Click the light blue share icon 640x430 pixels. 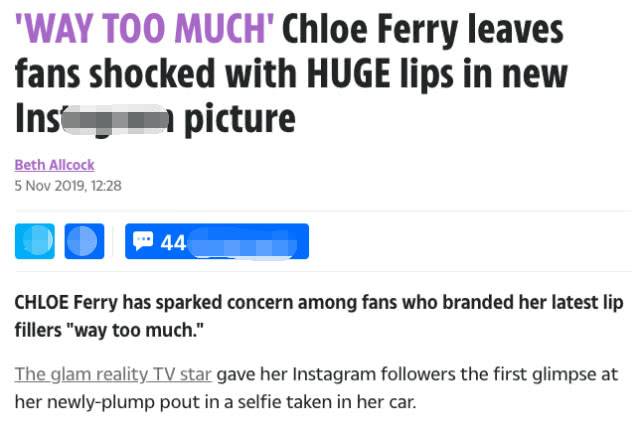35,241
